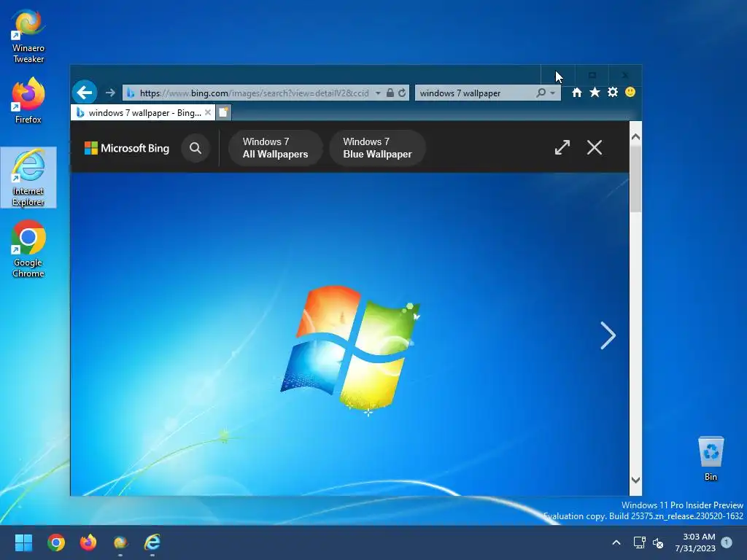
Task: Go back with the Internet Explorer back arrow
Action: pyautogui.click(x=85, y=93)
